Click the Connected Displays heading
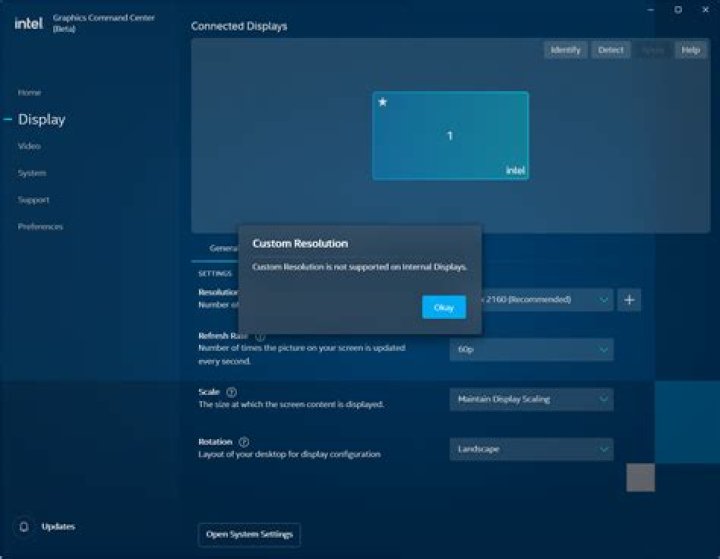 pos(239,26)
